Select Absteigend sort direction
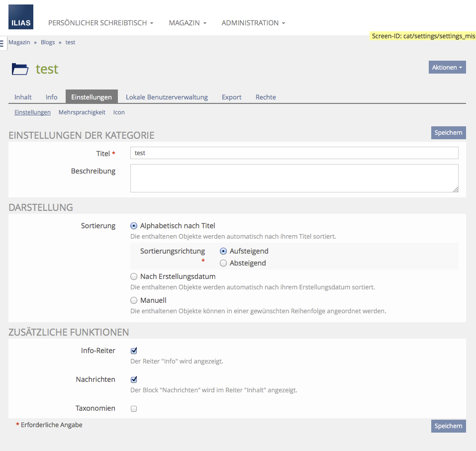The image size is (476, 451). [223, 263]
